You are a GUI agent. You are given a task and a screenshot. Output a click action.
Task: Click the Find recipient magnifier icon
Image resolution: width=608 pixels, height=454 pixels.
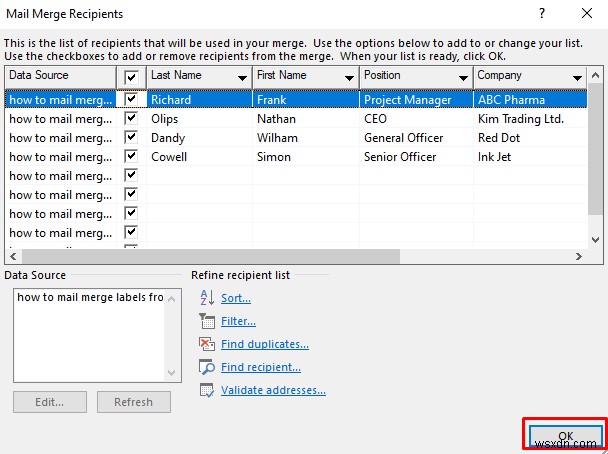[x=207, y=367]
